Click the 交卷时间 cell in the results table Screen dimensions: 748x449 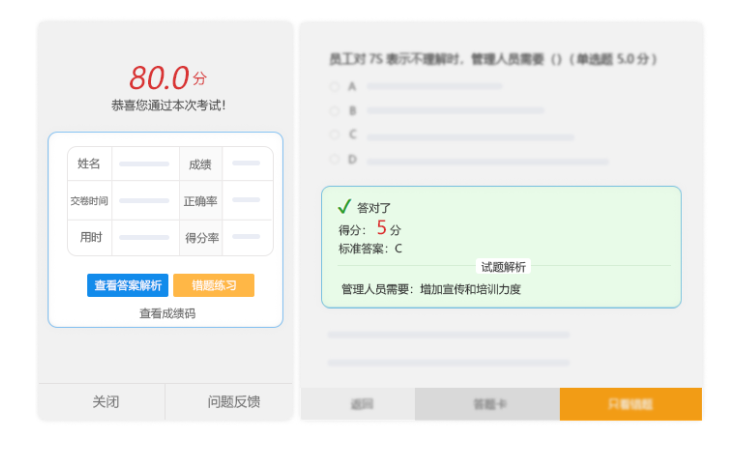(x=89, y=201)
